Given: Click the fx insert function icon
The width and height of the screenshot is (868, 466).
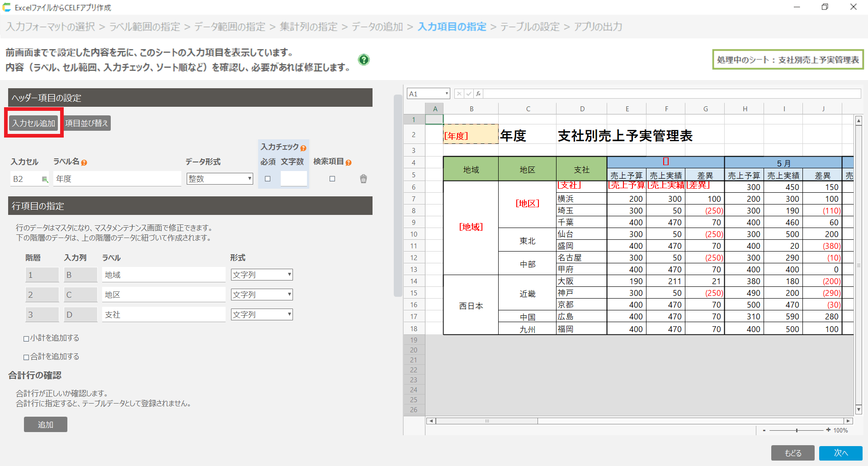Looking at the screenshot, I should coord(478,94).
